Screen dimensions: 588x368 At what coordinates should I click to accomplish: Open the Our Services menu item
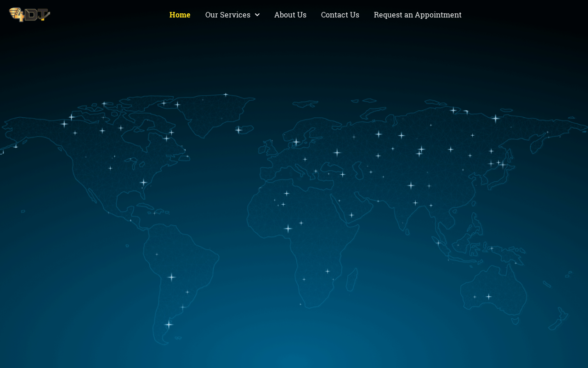228,15
